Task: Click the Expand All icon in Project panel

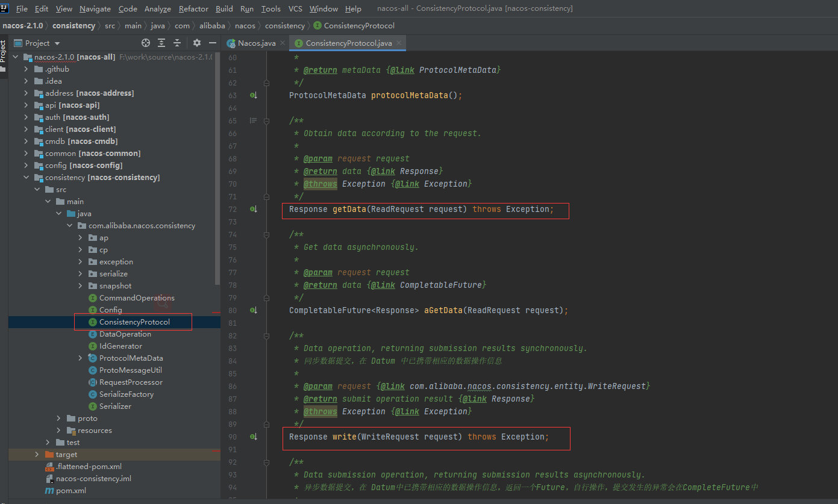Action: [161, 43]
